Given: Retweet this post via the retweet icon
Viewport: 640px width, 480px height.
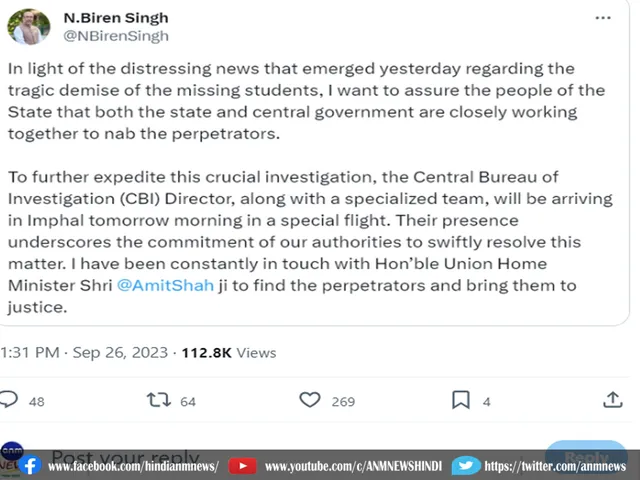Looking at the screenshot, I should (x=159, y=400).
